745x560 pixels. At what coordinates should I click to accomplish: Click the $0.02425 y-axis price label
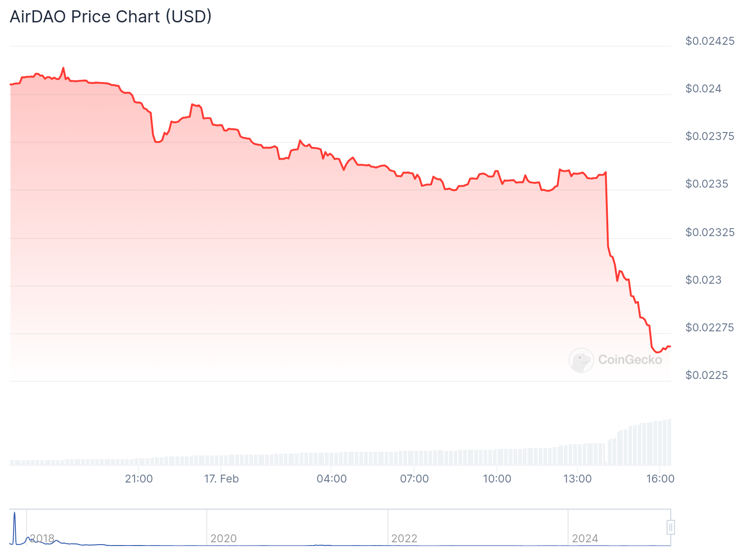click(x=710, y=41)
